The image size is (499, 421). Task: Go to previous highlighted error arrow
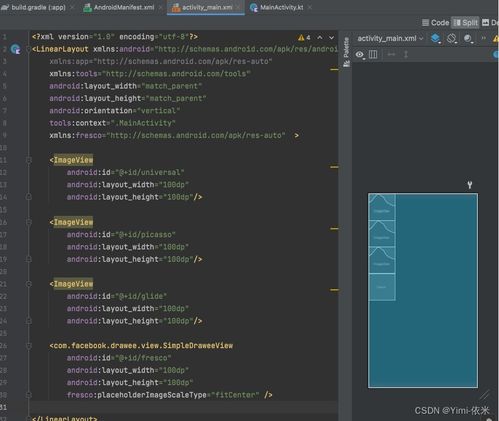320,38
